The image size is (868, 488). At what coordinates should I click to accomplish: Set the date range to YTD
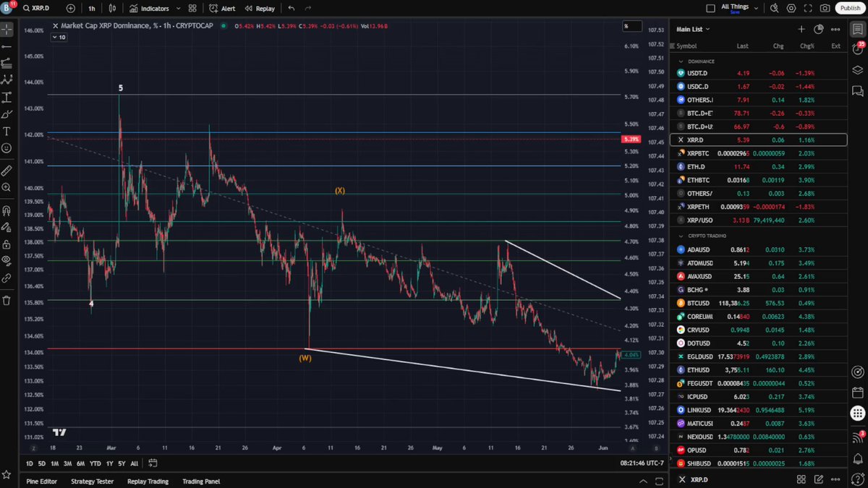[95, 463]
